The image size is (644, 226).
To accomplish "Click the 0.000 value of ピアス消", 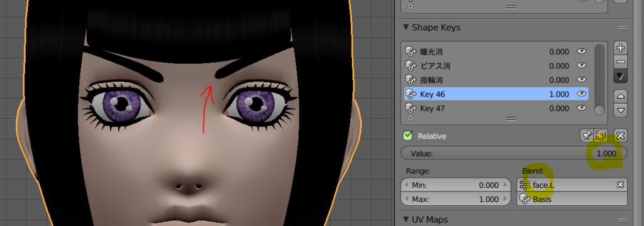I will (x=559, y=66).
